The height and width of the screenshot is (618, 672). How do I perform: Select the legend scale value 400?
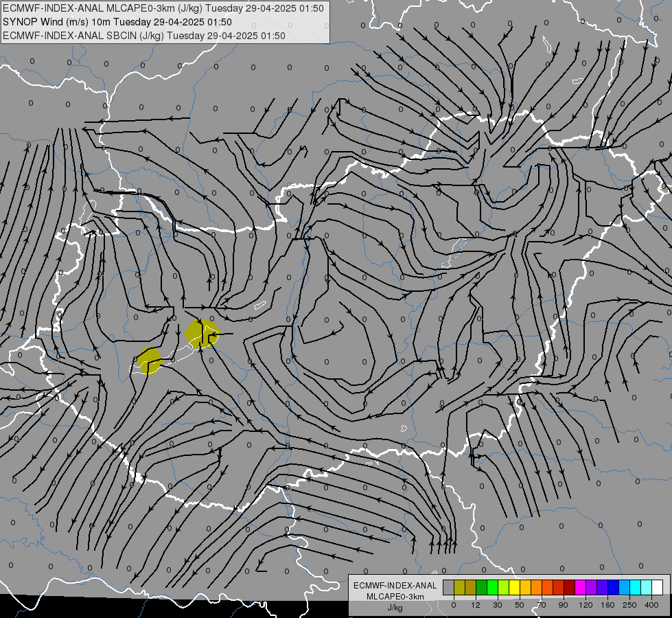(651, 605)
